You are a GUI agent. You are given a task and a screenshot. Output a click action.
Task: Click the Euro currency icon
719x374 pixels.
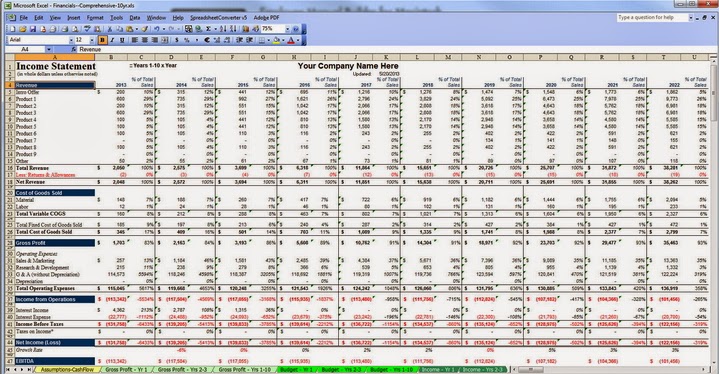(206, 40)
